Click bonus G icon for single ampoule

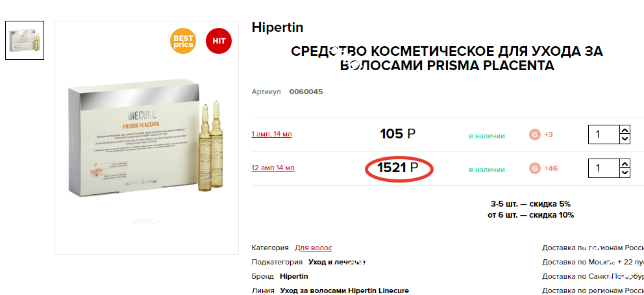(535, 135)
